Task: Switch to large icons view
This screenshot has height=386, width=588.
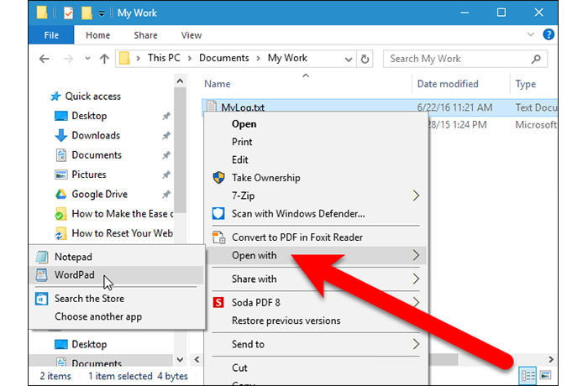Action: click(x=545, y=374)
